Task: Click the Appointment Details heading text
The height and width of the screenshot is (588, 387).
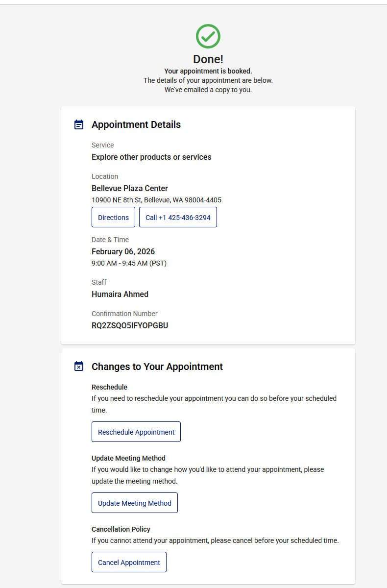Action: pyautogui.click(x=136, y=124)
